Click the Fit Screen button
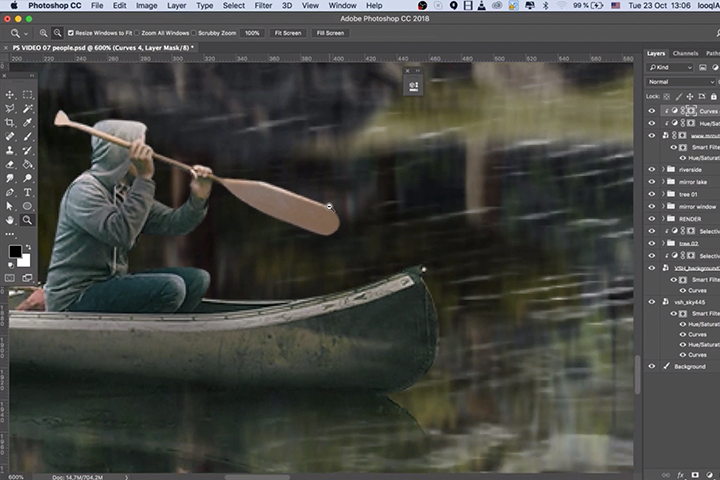720x480 pixels. tap(286, 33)
